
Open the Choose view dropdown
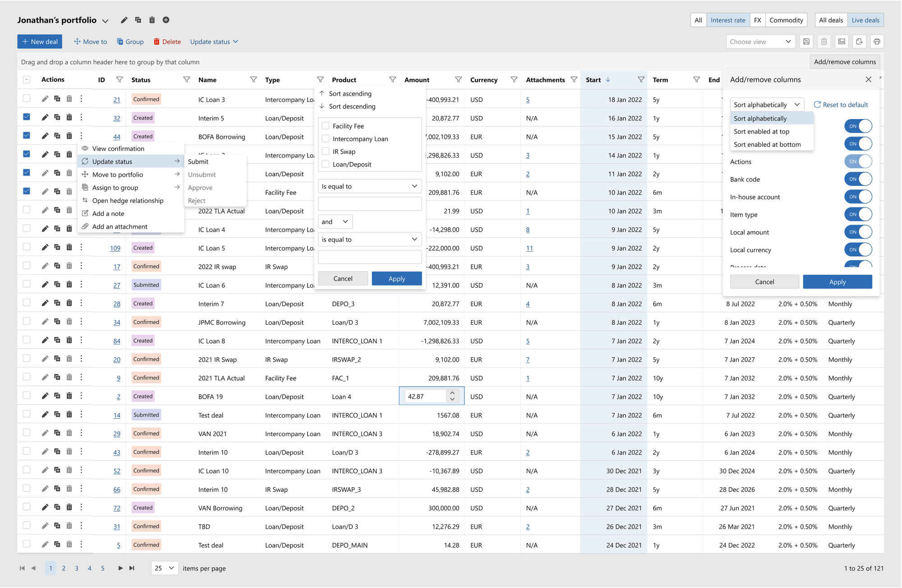pyautogui.click(x=760, y=41)
